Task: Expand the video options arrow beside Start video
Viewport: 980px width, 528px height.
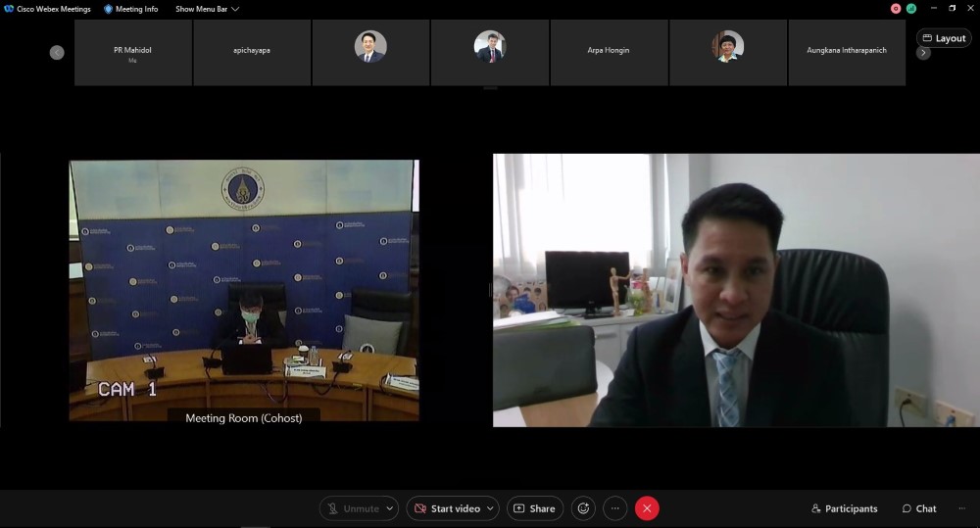Action: tap(490, 508)
